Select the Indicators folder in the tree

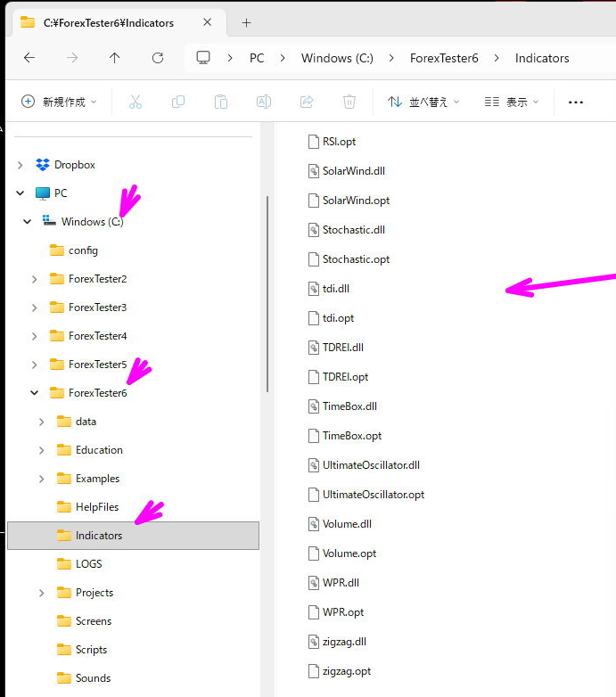pyautogui.click(x=134, y=536)
